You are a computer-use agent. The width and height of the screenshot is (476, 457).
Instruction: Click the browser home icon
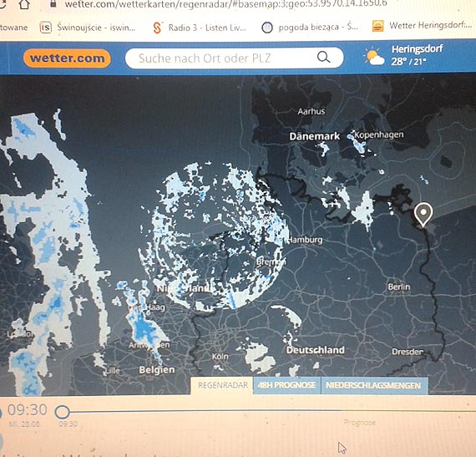[24, 3]
